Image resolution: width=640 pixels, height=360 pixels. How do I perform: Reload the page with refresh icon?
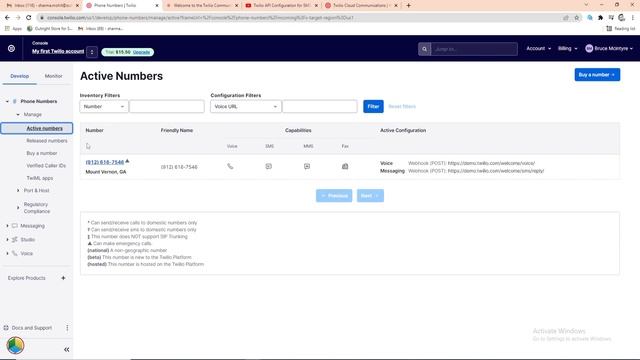[x=29, y=18]
